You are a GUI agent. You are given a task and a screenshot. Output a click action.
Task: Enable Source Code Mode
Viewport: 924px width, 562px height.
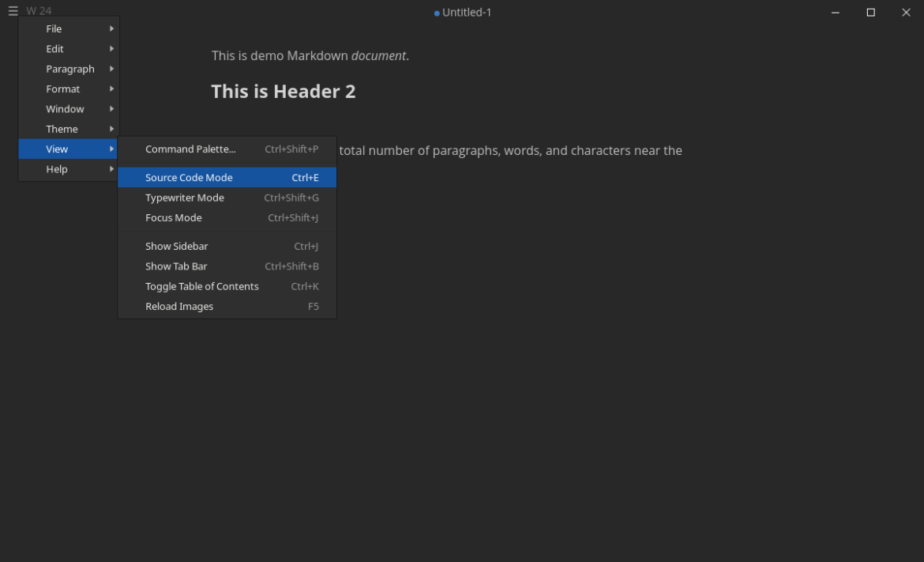189,177
